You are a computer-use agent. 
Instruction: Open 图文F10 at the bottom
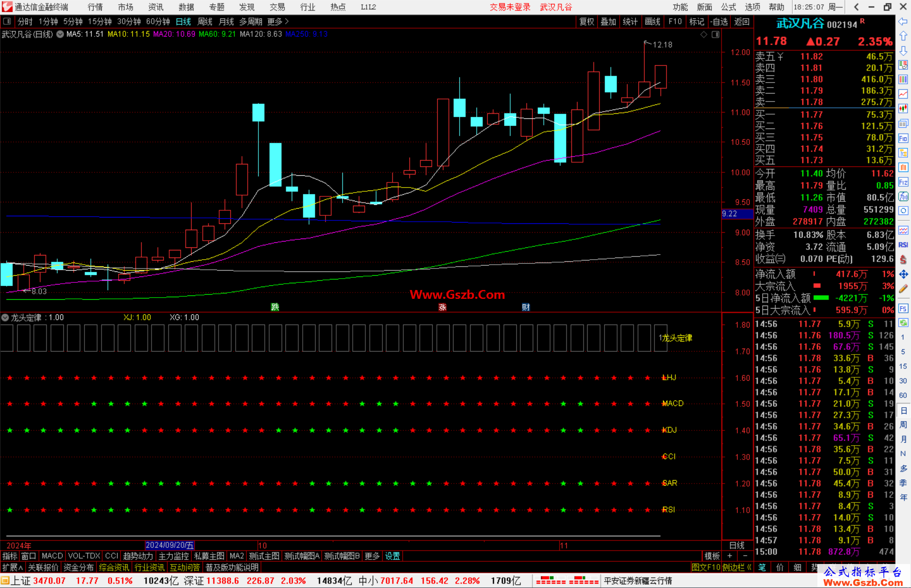706,567
